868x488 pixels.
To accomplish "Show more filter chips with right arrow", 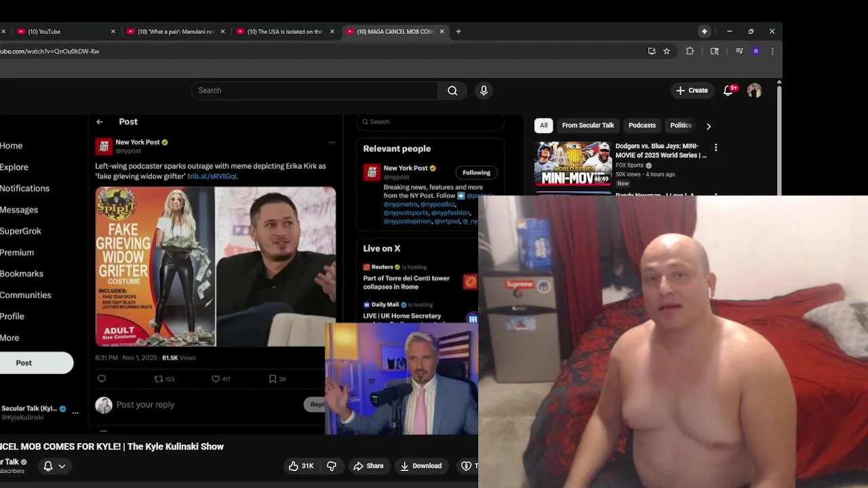I will coord(709,126).
